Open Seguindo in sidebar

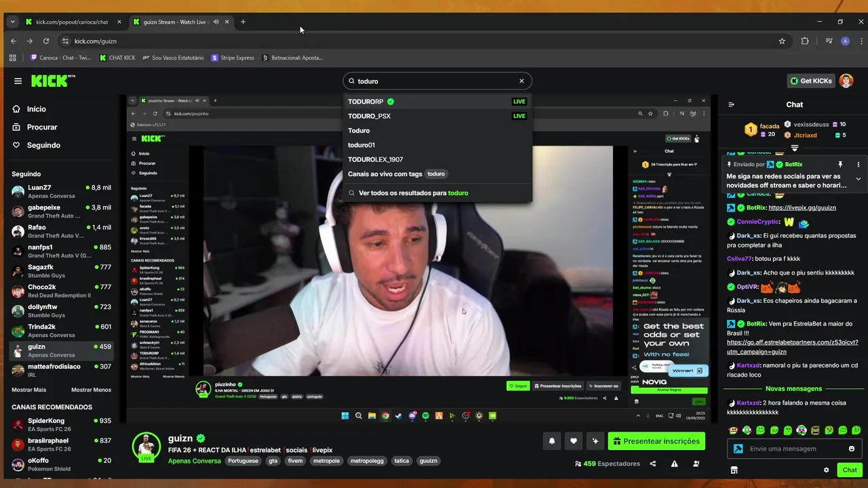point(43,145)
